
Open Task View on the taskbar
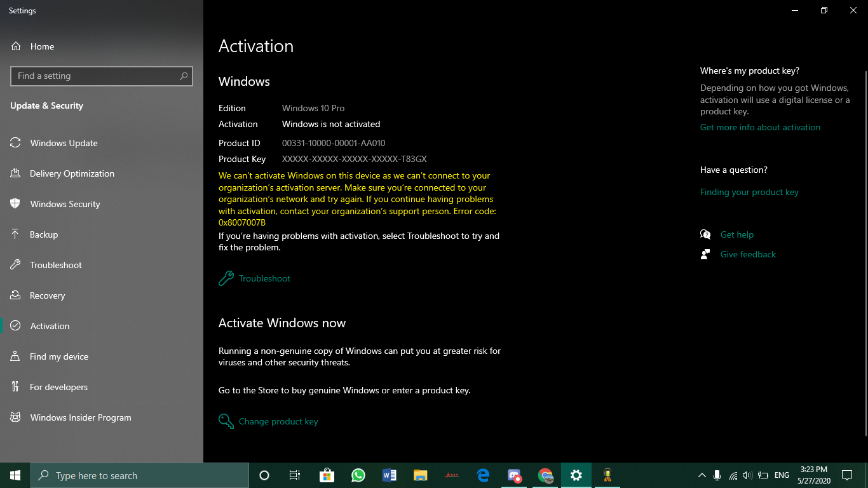(x=295, y=475)
